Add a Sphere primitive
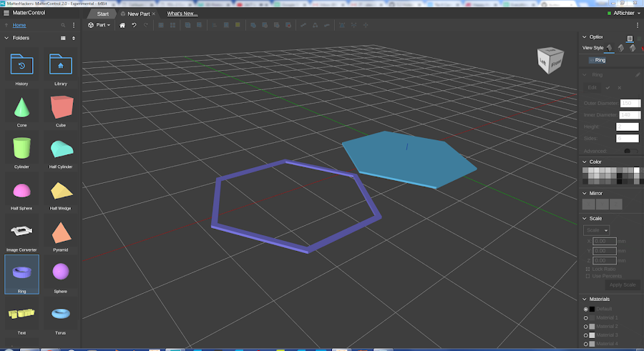 [x=61, y=275]
